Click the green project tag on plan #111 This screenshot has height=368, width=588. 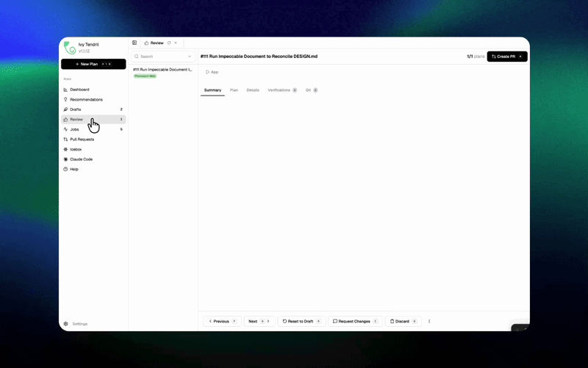[145, 76]
